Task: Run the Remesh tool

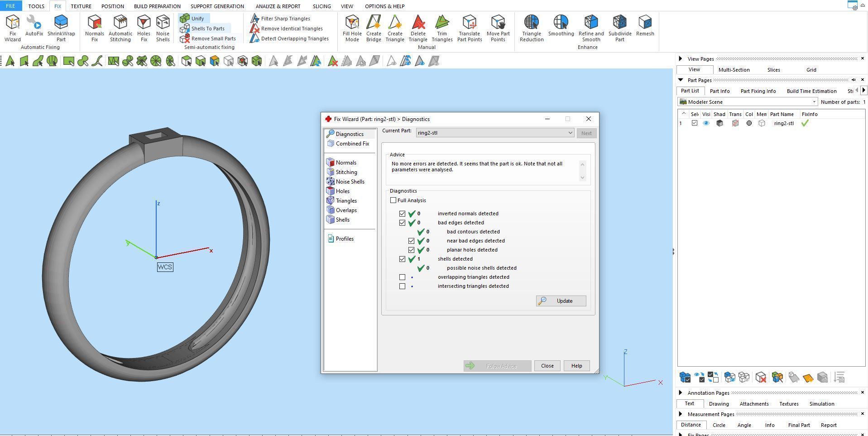Action: tap(645, 25)
